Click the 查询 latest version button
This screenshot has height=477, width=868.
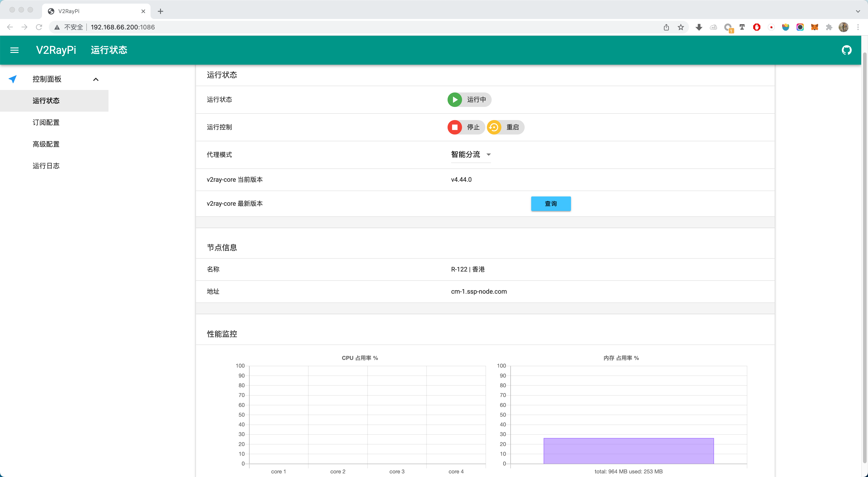click(551, 204)
